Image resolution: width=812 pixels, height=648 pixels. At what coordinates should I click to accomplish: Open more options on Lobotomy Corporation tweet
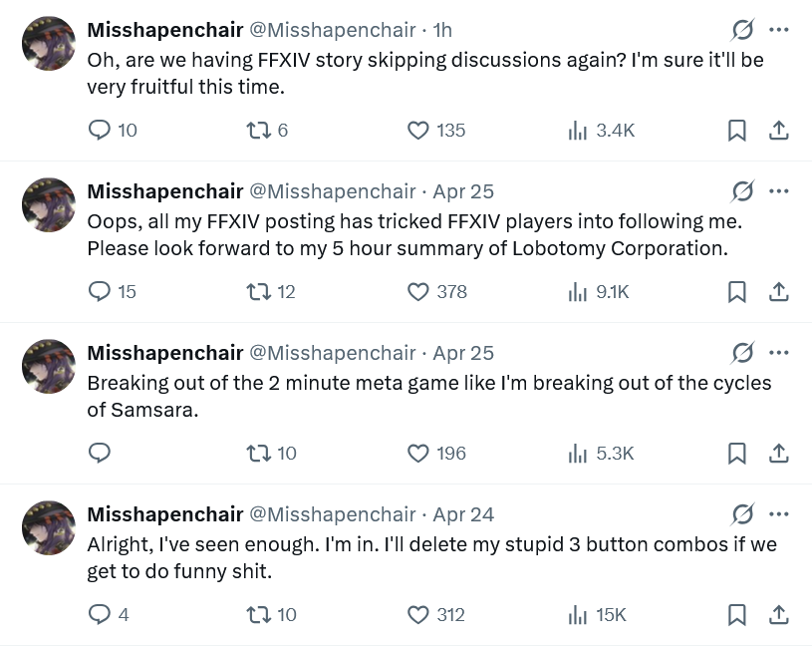(x=779, y=191)
